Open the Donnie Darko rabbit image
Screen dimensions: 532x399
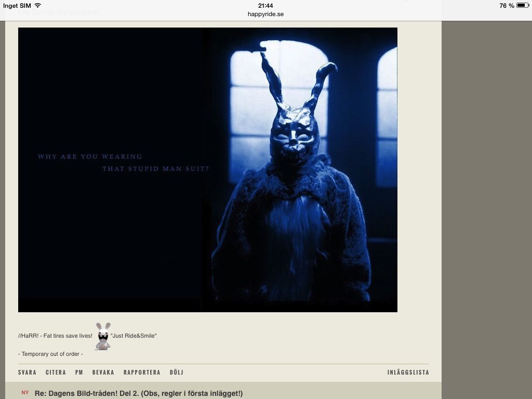208,170
